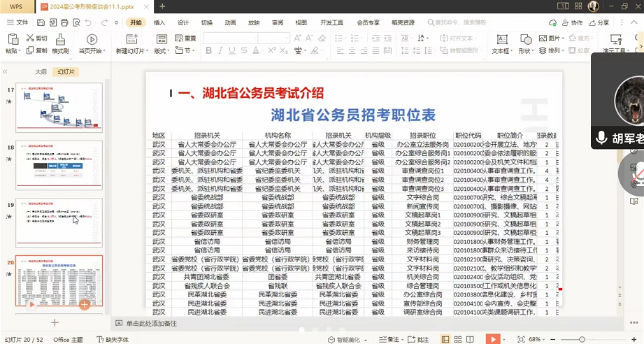The image size is (644, 344).
Task: Open the Layout (版式) dropdown
Action: pyautogui.click(x=161, y=51)
